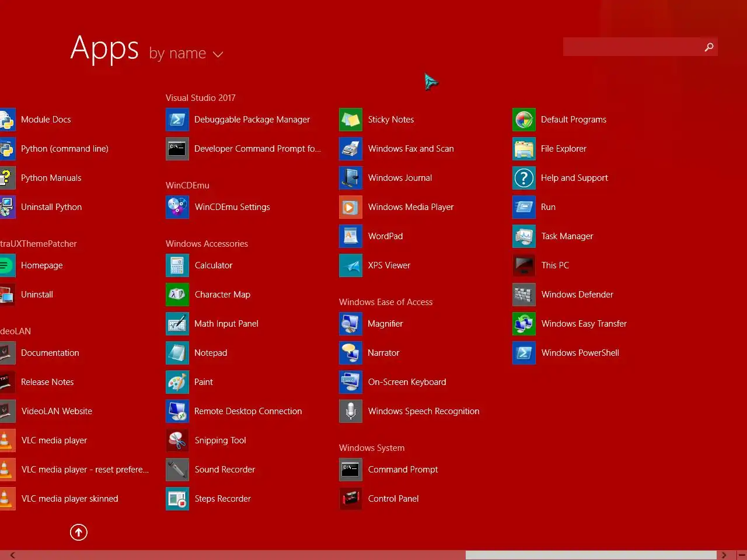Open Windows Defender icon
Viewport: 747px width, 560px height.
[x=524, y=295]
